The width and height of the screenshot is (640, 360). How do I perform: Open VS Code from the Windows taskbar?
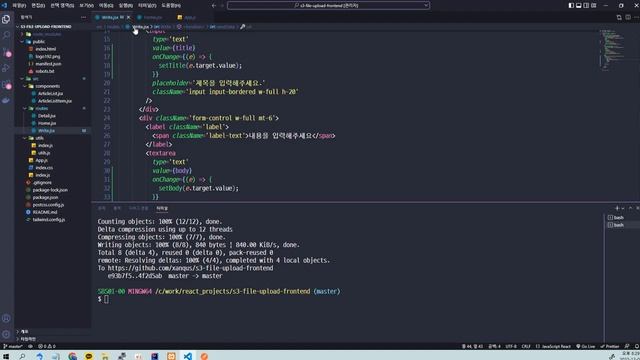[188, 356]
